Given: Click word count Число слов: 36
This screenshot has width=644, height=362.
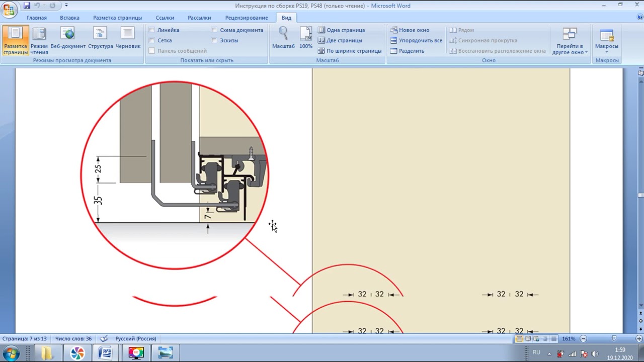Looking at the screenshot, I should click(x=73, y=339).
